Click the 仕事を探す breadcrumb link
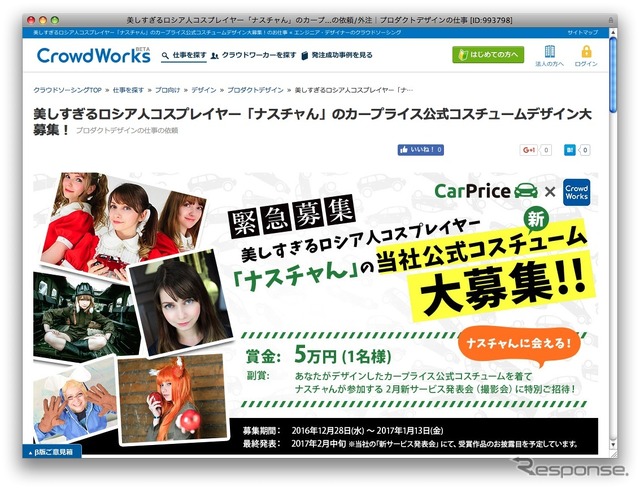The height and width of the screenshot is (489, 640). [128, 90]
